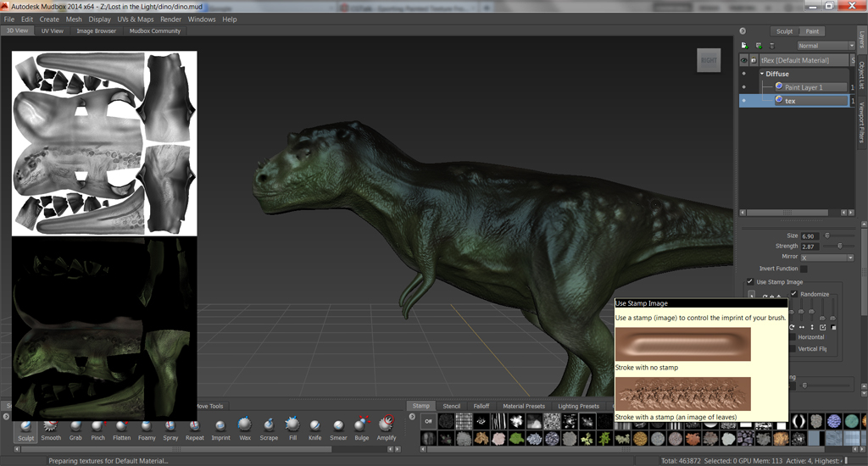The width and height of the screenshot is (868, 466).
Task: Uncheck the Use Stamp Image checkbox
Action: [750, 281]
